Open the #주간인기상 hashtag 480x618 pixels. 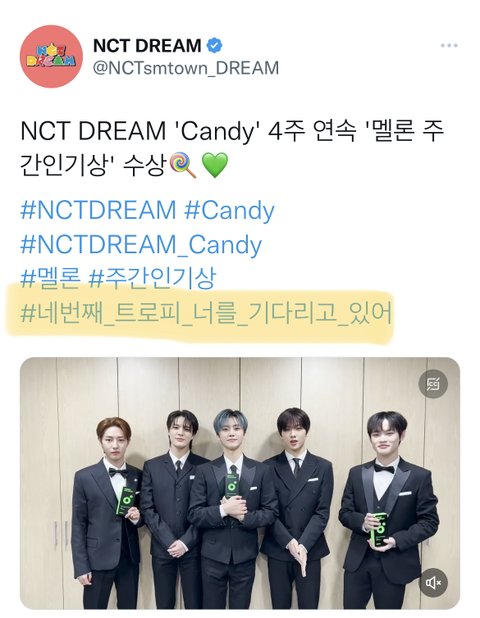tap(152, 277)
